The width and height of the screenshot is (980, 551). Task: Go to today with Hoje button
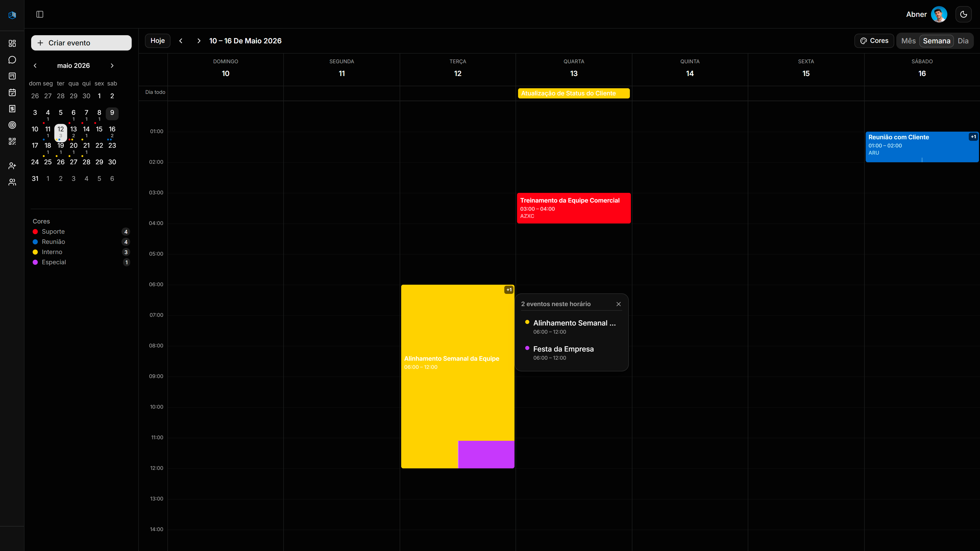tap(157, 41)
